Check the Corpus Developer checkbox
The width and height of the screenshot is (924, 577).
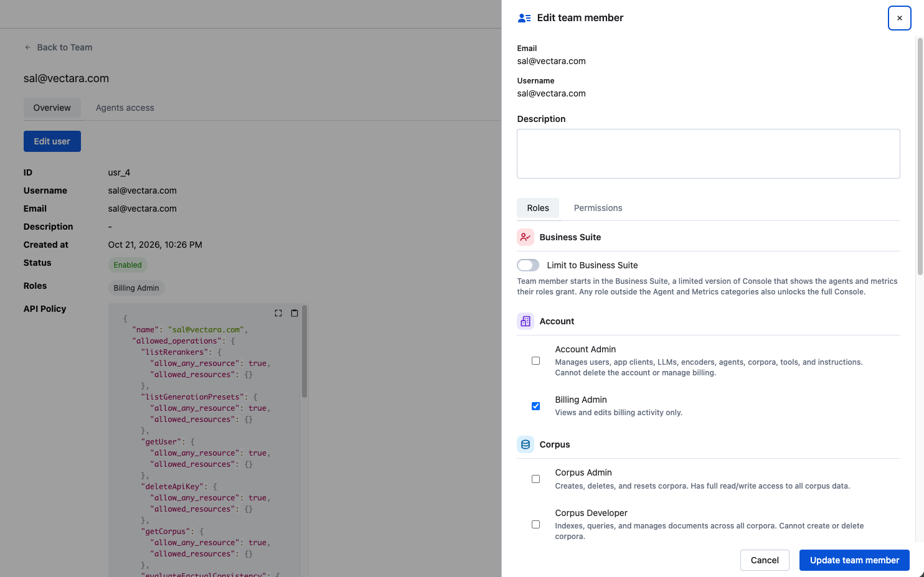click(x=535, y=525)
